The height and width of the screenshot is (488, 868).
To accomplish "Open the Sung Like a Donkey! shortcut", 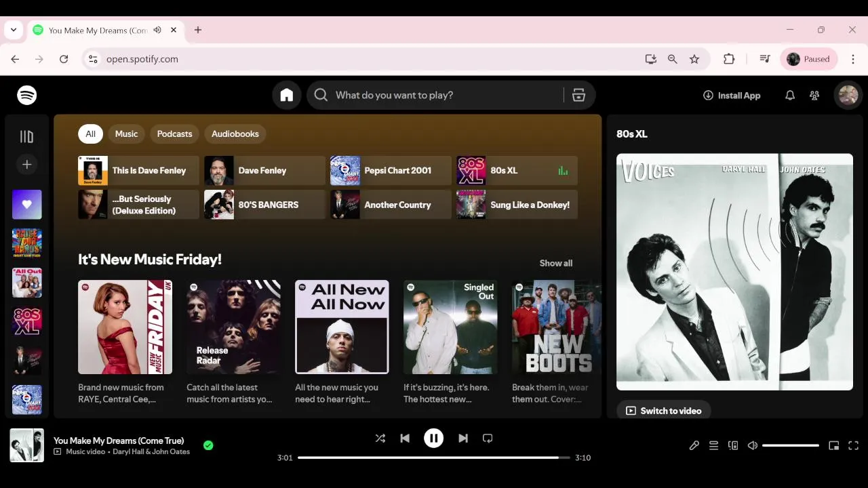I will pos(517,205).
